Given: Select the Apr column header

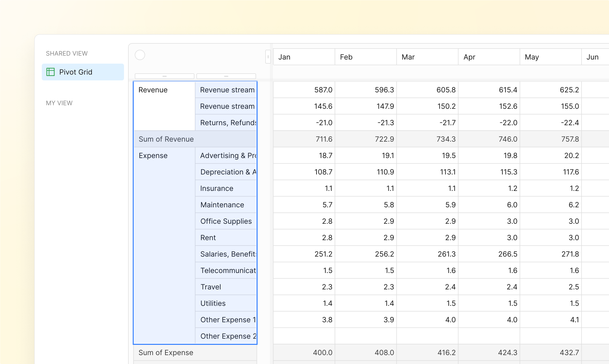Looking at the screenshot, I should tap(489, 57).
